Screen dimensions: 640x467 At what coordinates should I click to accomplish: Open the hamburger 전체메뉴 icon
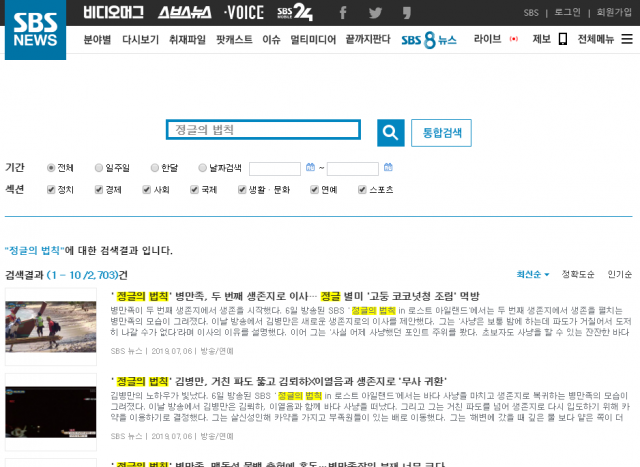point(627,39)
